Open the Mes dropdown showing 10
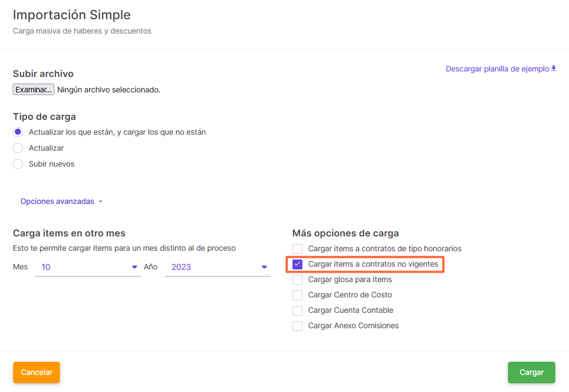Screen dimensions: 569x392 pyautogui.click(x=88, y=267)
